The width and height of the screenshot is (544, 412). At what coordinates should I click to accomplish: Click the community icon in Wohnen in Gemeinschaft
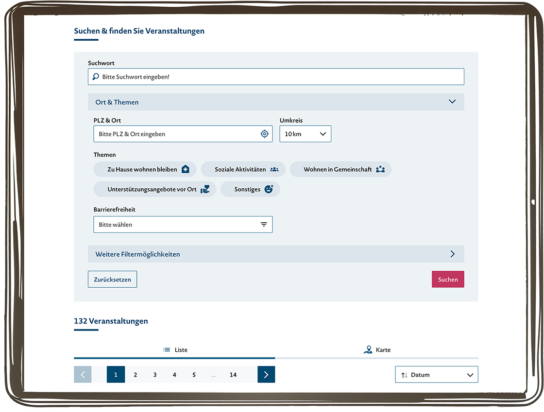380,169
